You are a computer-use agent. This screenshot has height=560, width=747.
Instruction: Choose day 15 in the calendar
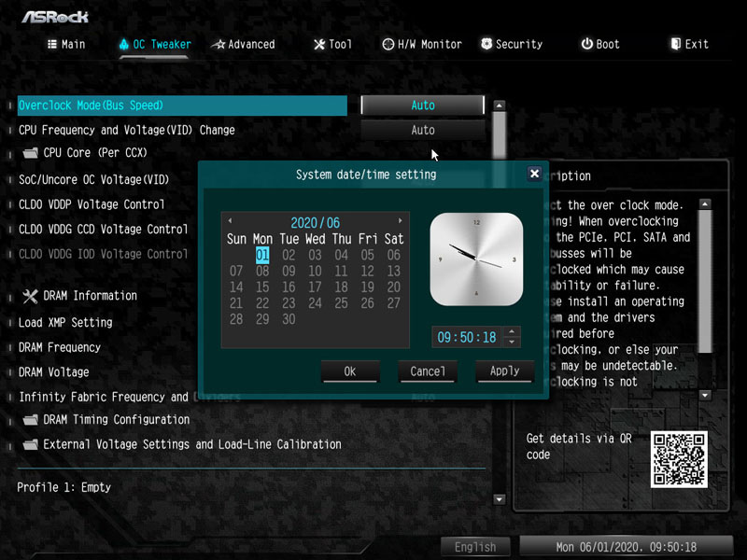click(262, 287)
